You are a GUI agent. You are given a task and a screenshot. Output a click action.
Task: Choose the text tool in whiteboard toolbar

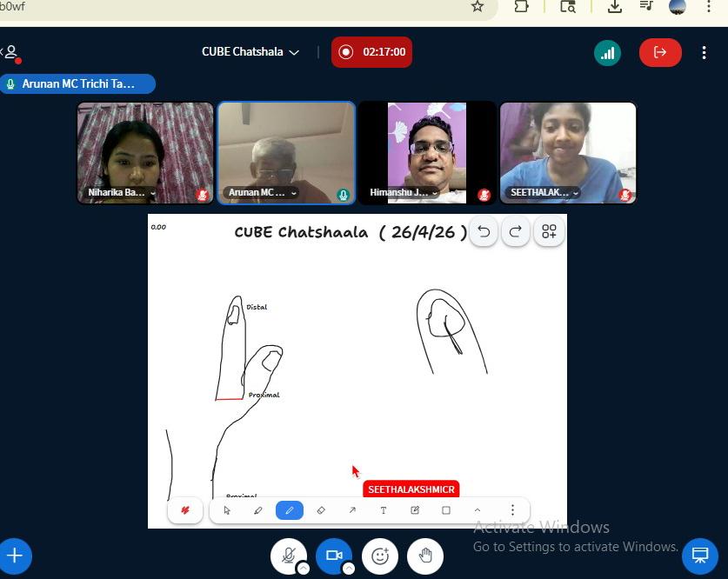pyautogui.click(x=384, y=510)
